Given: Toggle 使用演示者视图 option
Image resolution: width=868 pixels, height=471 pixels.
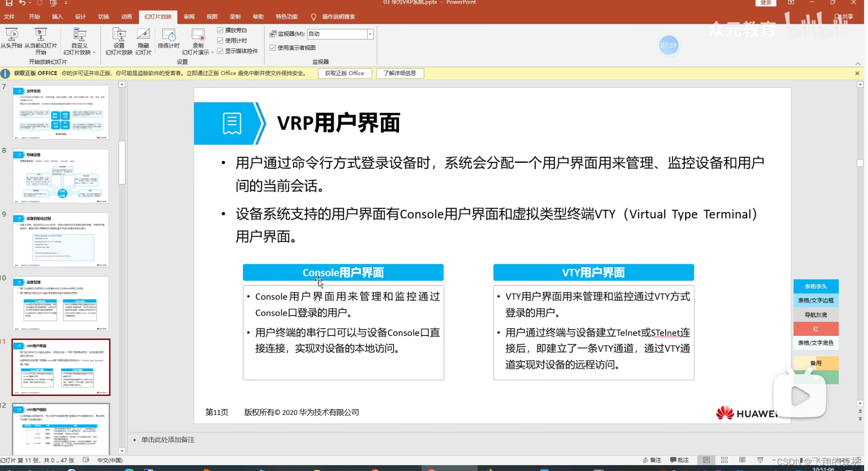Looking at the screenshot, I should coord(272,48).
